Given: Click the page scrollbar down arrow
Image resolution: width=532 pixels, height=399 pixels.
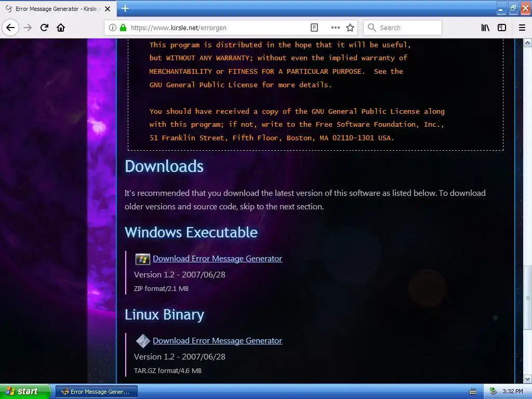Looking at the screenshot, I should [x=528, y=379].
